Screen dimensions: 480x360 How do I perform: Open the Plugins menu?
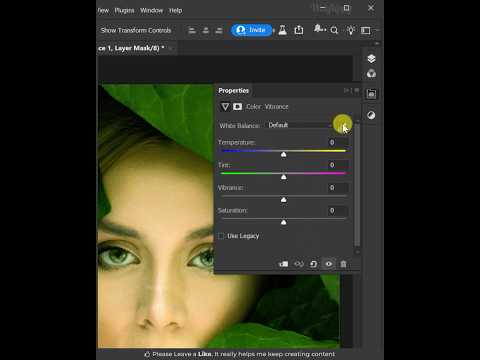[x=124, y=11]
